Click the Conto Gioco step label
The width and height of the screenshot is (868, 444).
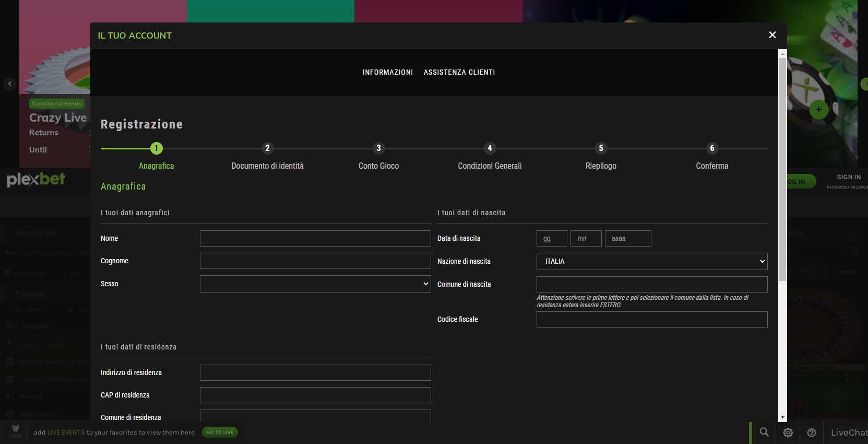point(378,166)
